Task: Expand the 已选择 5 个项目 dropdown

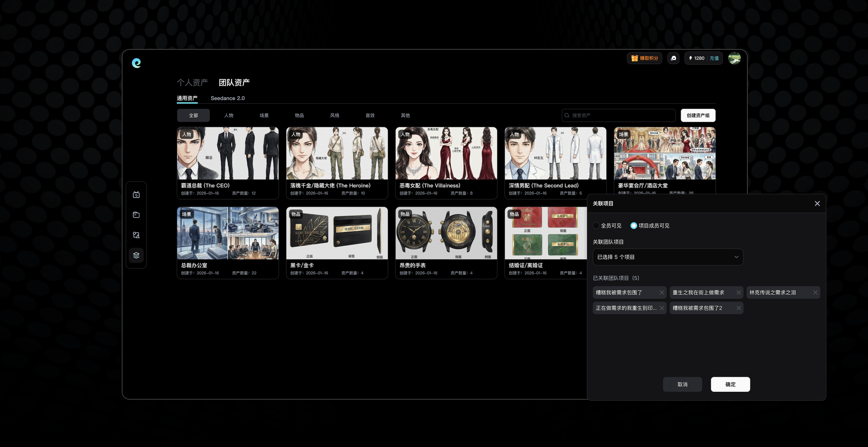Action: click(667, 257)
